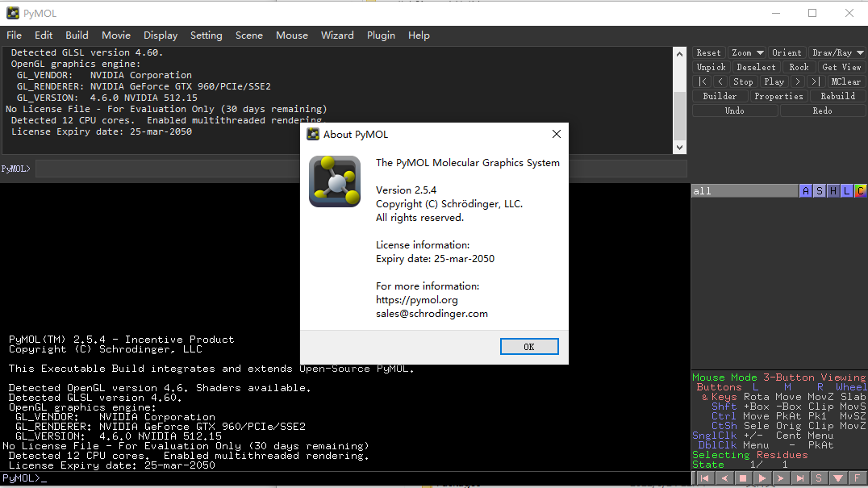The height and width of the screenshot is (488, 868).
Task: Click OK in the About PyMOL dialog
Action: click(x=528, y=346)
